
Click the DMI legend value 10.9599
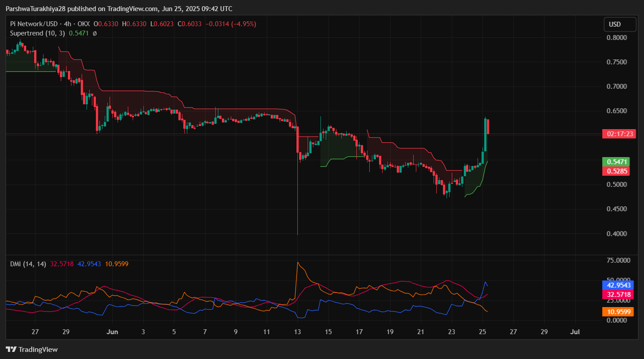click(x=117, y=264)
